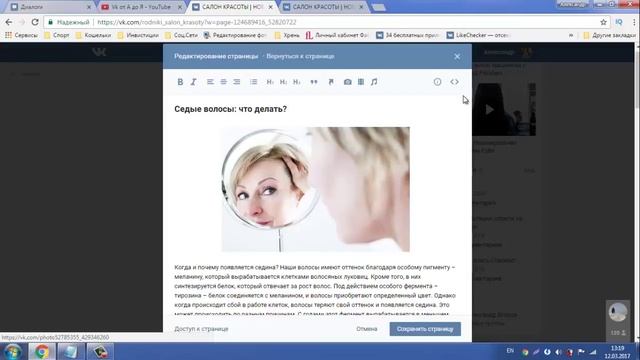Click 'Вернуться к странице' link
640x360 pixels.
pos(300,56)
